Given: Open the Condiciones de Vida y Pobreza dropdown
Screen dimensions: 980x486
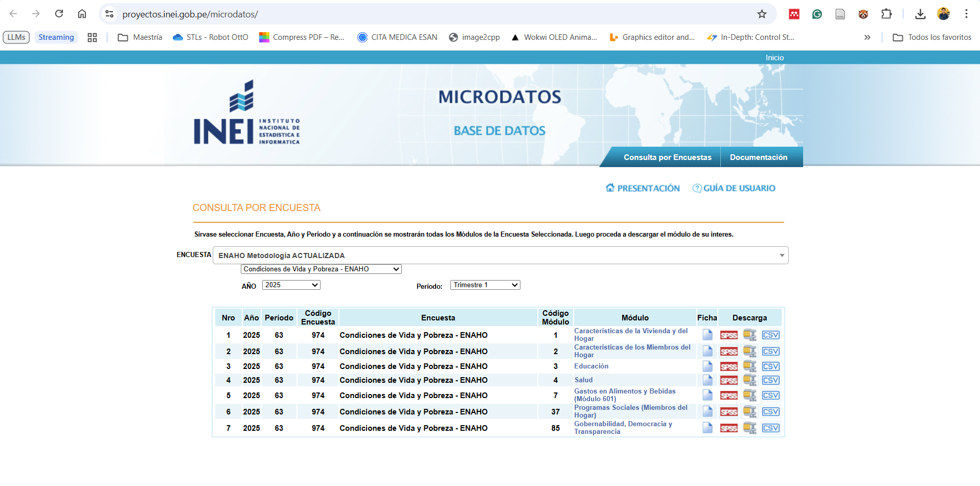Looking at the screenshot, I should click(321, 269).
